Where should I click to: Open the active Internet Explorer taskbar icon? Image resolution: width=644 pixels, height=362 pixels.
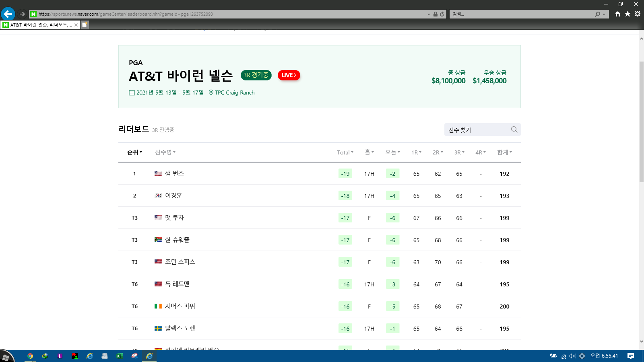(149, 356)
